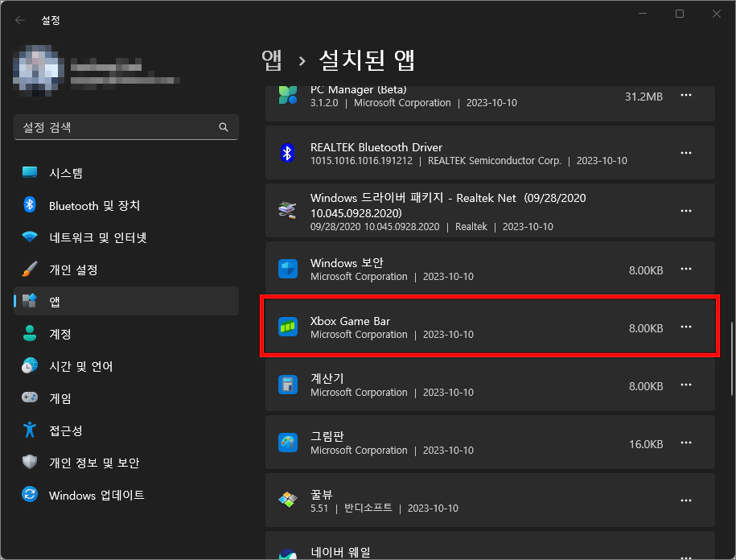This screenshot has height=560, width=736.
Task: Open 개인 정보 및 보안 category
Action: pos(125,463)
